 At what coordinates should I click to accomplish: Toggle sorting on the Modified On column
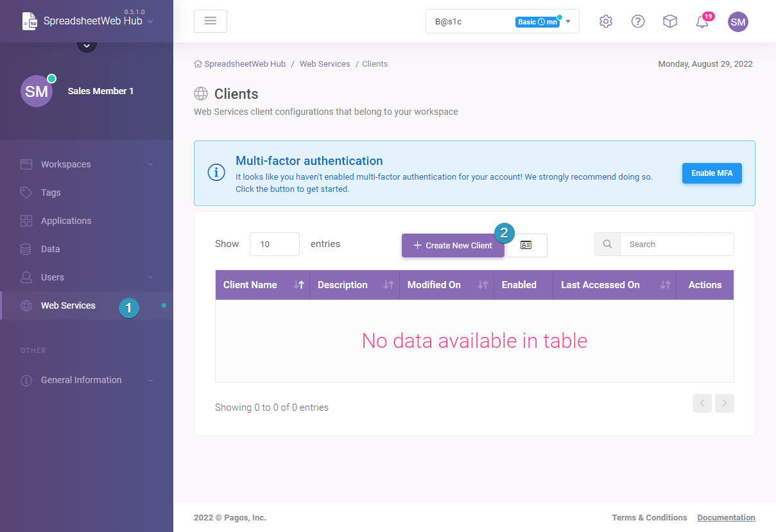click(x=482, y=284)
